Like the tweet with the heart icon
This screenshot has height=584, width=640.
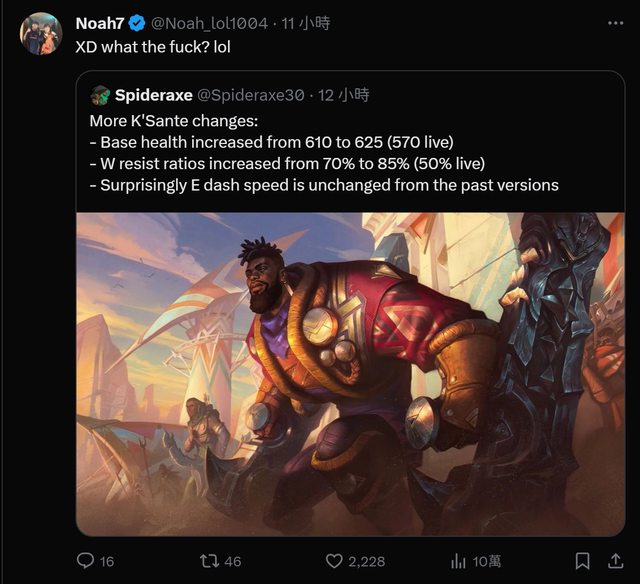(x=336, y=561)
